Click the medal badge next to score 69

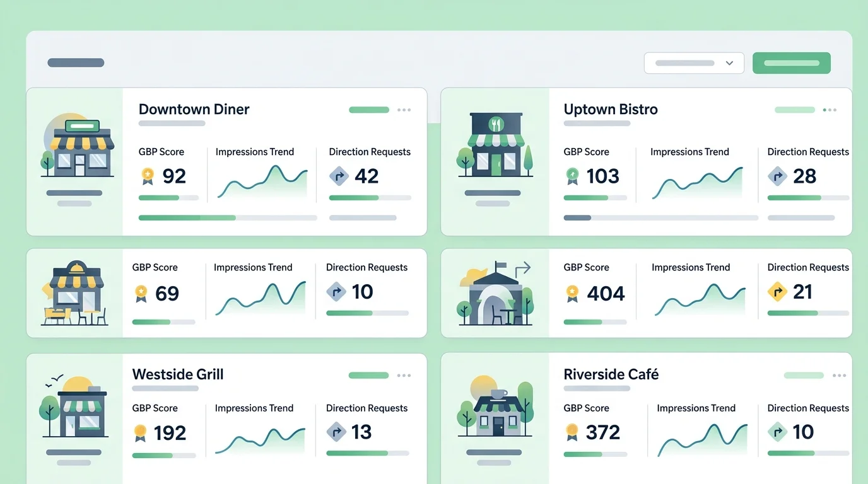coord(141,293)
